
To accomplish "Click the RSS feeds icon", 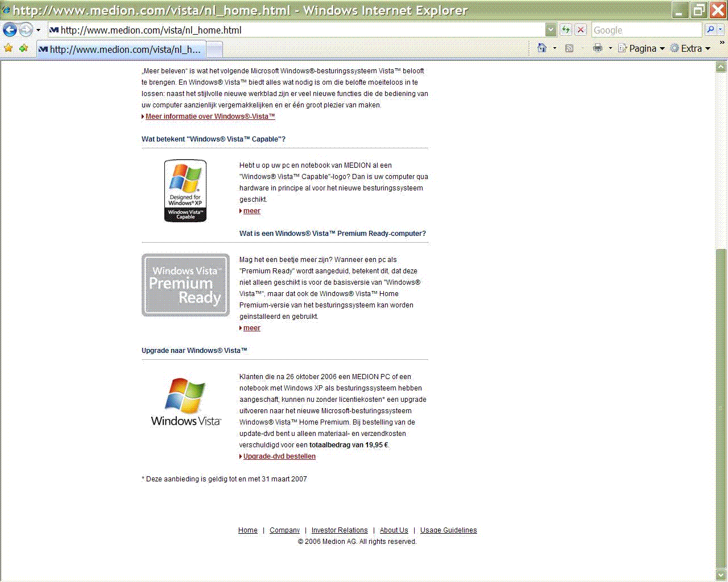I will click(x=569, y=48).
